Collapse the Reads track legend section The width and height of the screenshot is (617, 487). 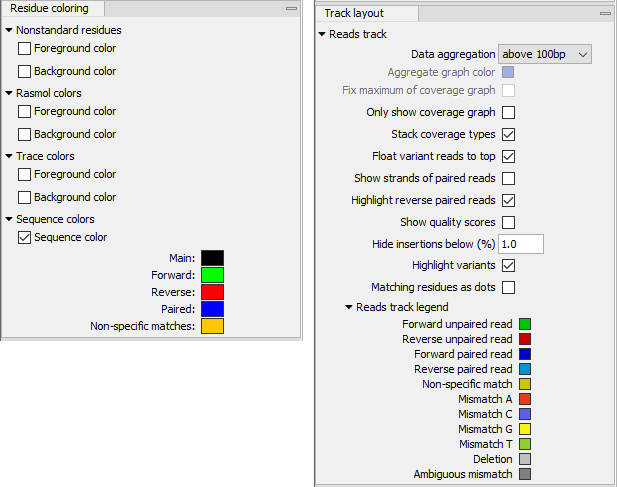(x=349, y=307)
